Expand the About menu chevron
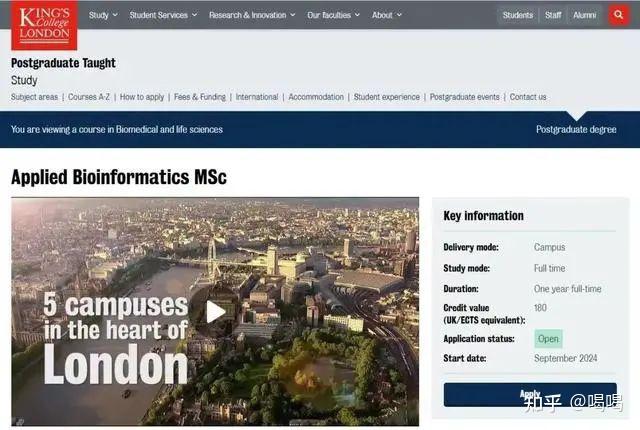 (x=399, y=15)
